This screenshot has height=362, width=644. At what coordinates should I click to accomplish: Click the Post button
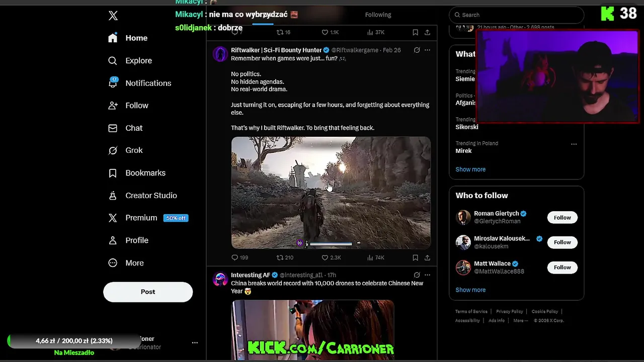(x=148, y=292)
